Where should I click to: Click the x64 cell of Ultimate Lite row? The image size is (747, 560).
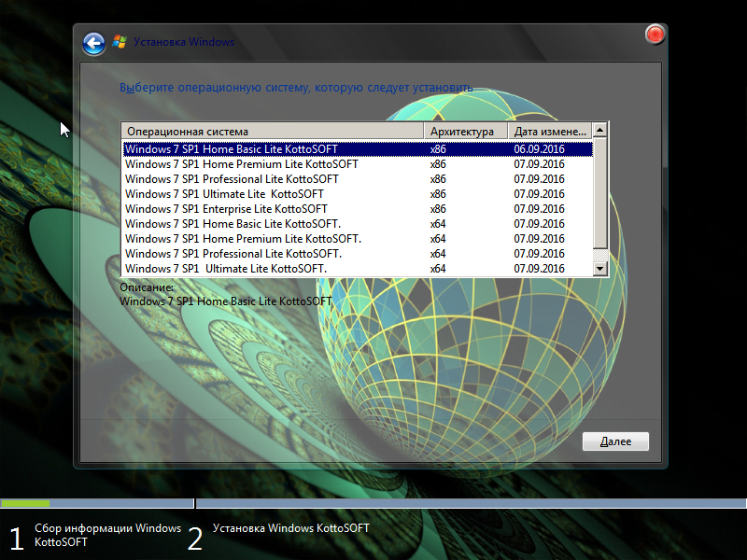(438, 269)
